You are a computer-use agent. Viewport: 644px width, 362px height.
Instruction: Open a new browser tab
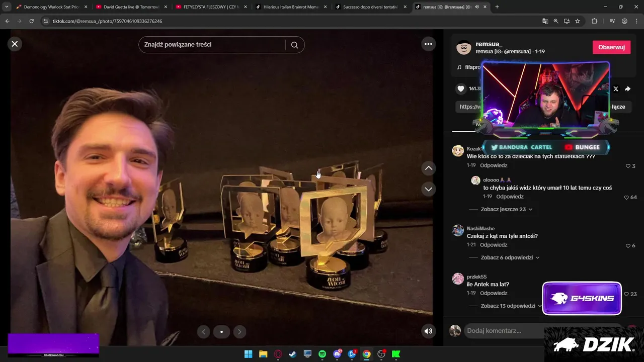point(497,7)
